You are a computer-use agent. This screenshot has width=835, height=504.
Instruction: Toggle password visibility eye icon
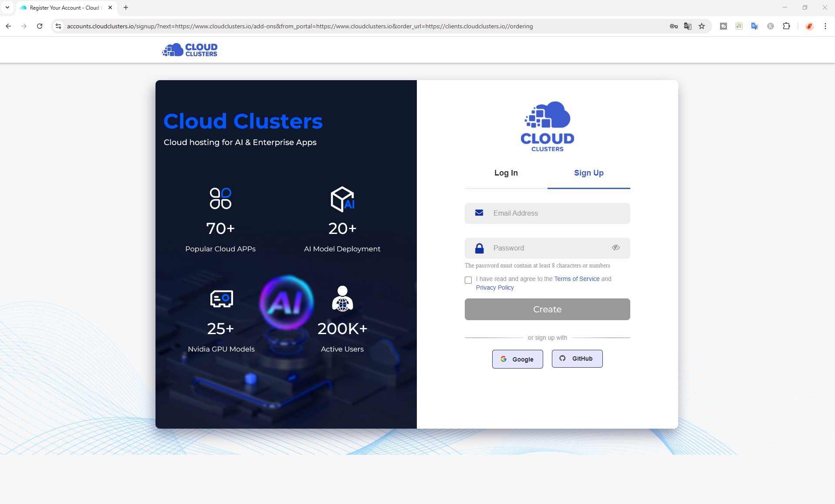[615, 248]
